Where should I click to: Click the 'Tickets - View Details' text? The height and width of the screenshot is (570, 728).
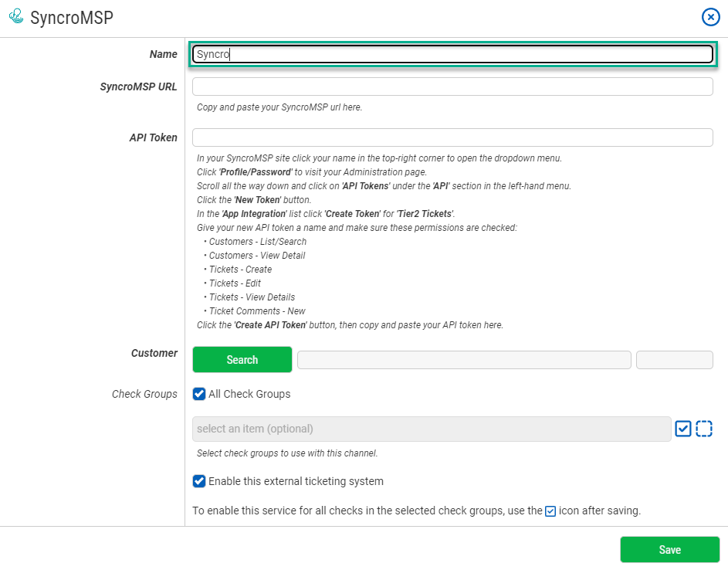click(x=252, y=297)
